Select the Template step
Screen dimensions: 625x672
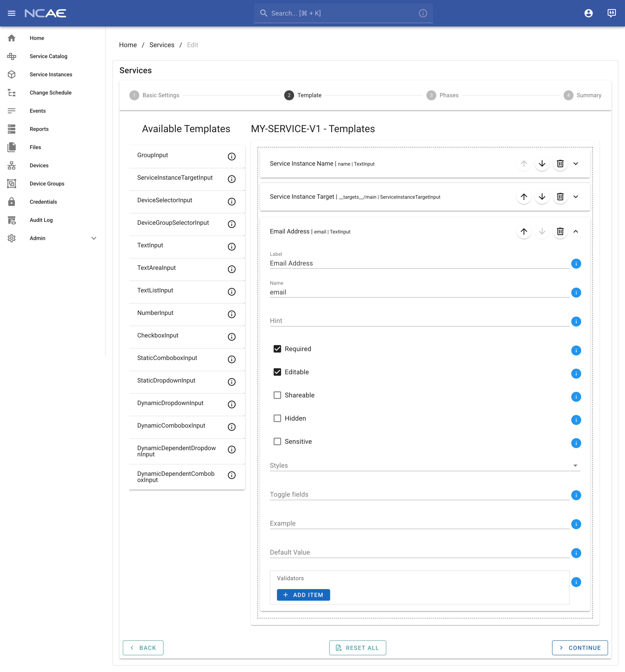(303, 95)
